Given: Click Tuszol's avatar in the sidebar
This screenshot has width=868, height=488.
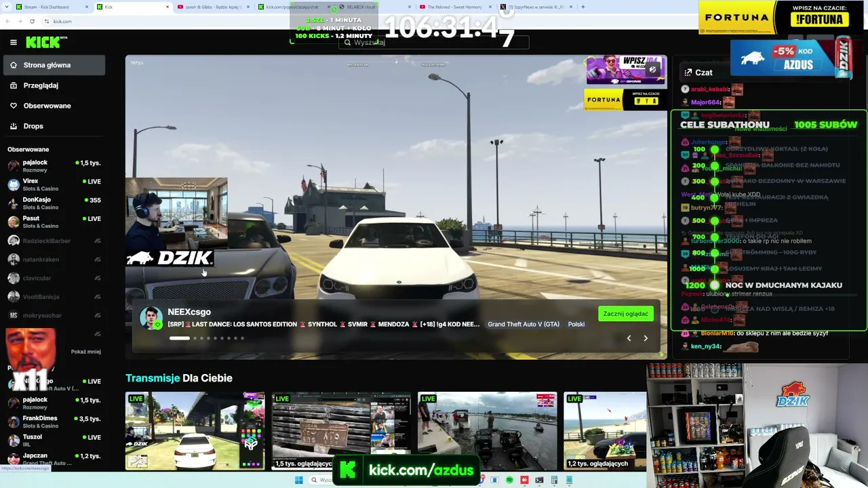Looking at the screenshot, I should point(14,441).
